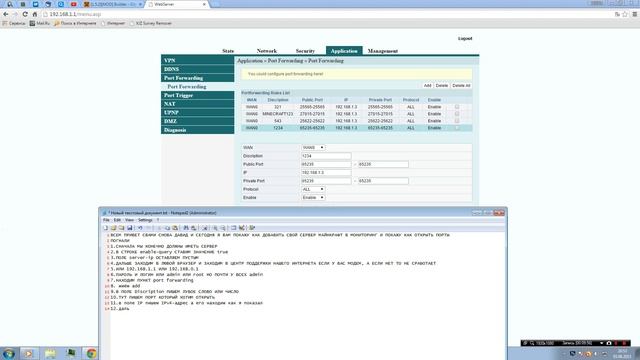Open the File menu in Notepad2
The image size is (640, 360).
click(x=106, y=220)
